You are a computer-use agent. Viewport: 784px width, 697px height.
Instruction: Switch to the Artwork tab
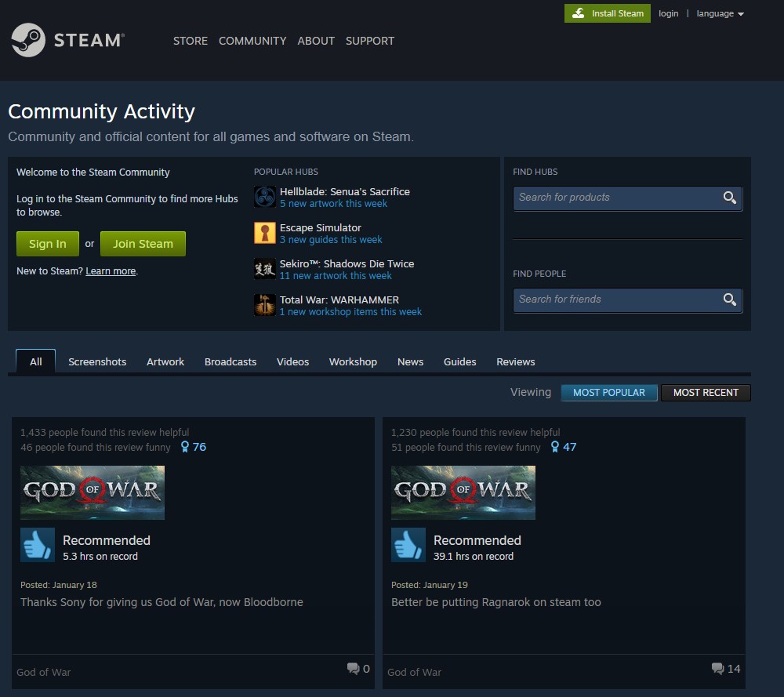pos(165,361)
